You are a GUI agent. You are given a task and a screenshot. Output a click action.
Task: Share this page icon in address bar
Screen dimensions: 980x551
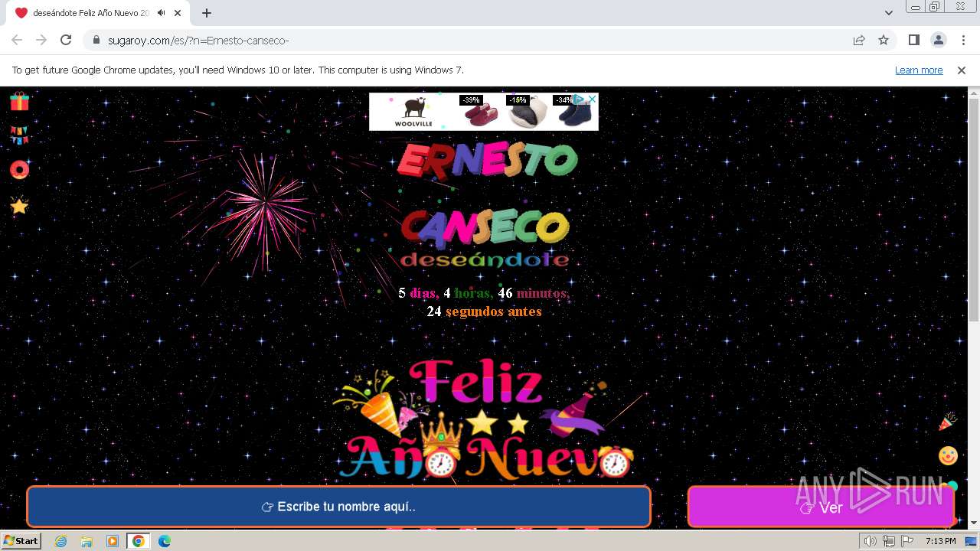[859, 40]
